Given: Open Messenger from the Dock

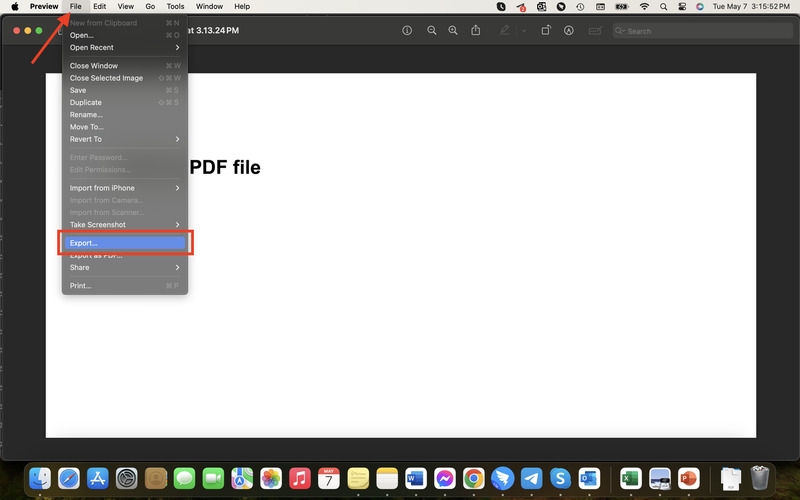Looking at the screenshot, I should click(x=445, y=479).
